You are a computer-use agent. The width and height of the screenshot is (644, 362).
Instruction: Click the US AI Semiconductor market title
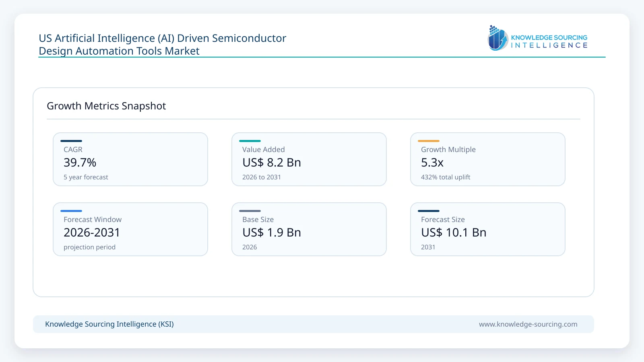tap(162, 44)
